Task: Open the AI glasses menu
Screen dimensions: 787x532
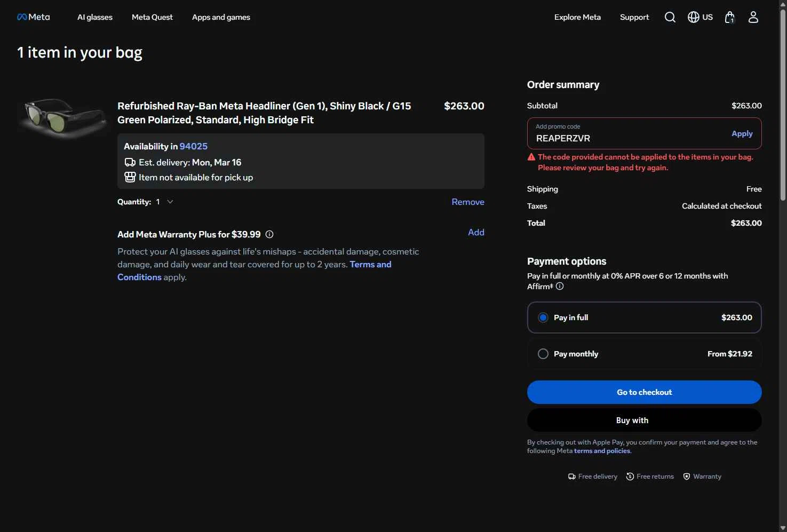Action: [x=95, y=17]
